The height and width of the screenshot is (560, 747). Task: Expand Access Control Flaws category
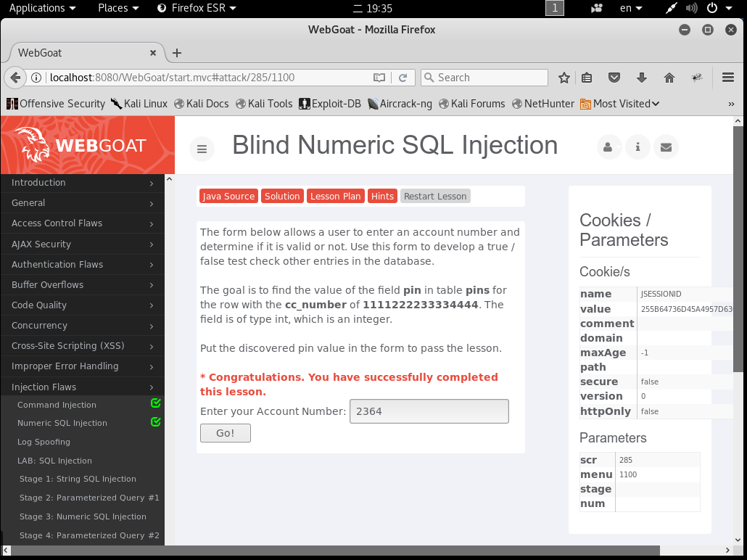(83, 223)
